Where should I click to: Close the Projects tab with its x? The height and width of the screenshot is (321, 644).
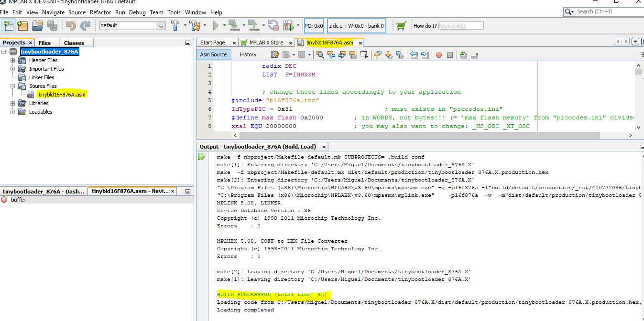pyautogui.click(x=30, y=43)
